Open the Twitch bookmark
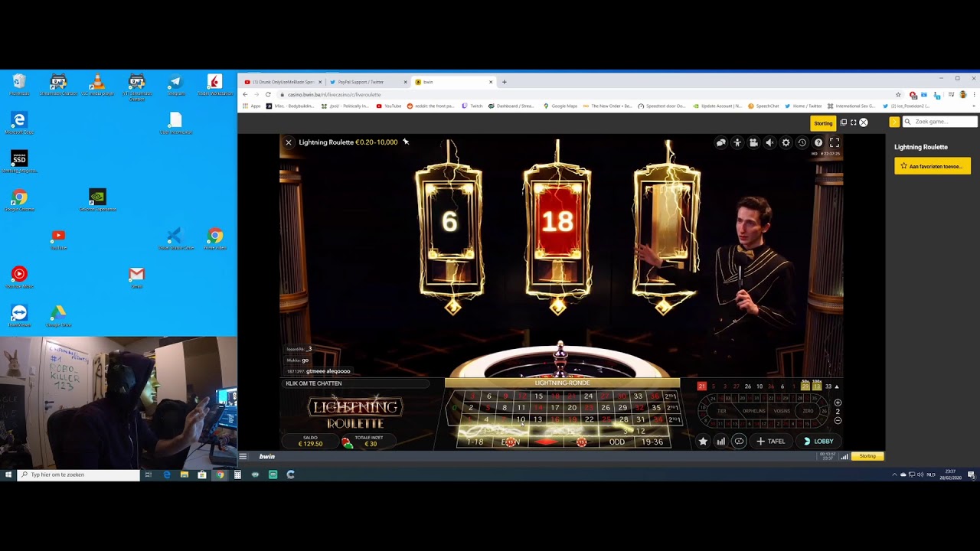 pyautogui.click(x=472, y=106)
